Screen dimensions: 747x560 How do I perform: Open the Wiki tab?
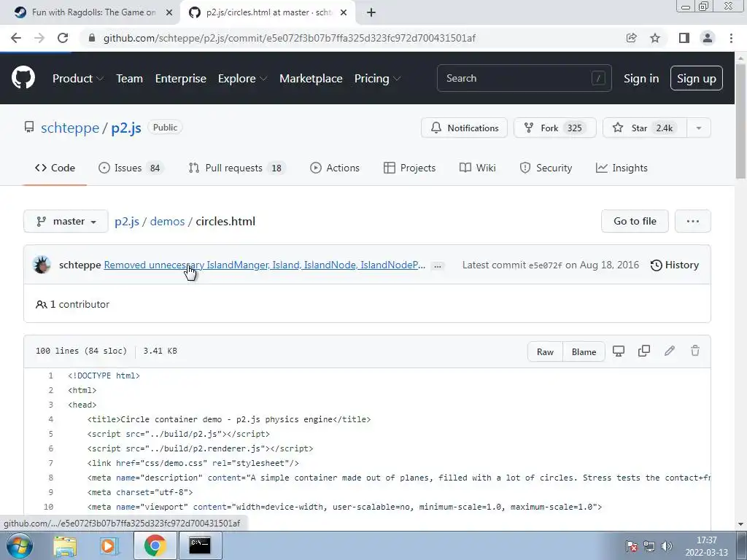click(477, 168)
